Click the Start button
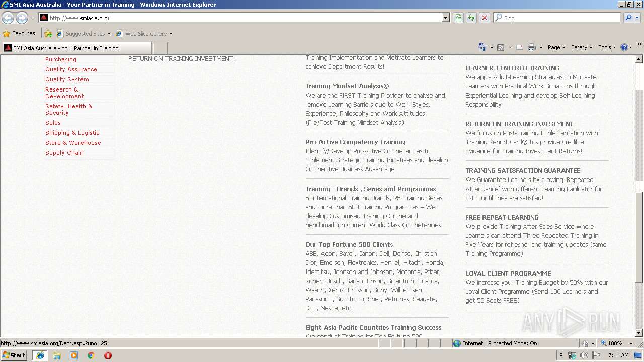The height and width of the screenshot is (362, 644). point(14,355)
